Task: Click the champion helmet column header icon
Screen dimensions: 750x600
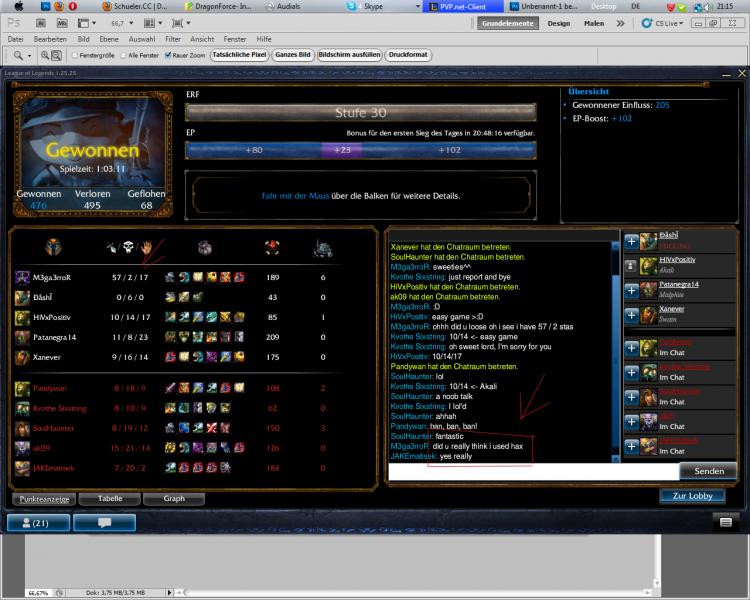Action: pyautogui.click(x=54, y=247)
